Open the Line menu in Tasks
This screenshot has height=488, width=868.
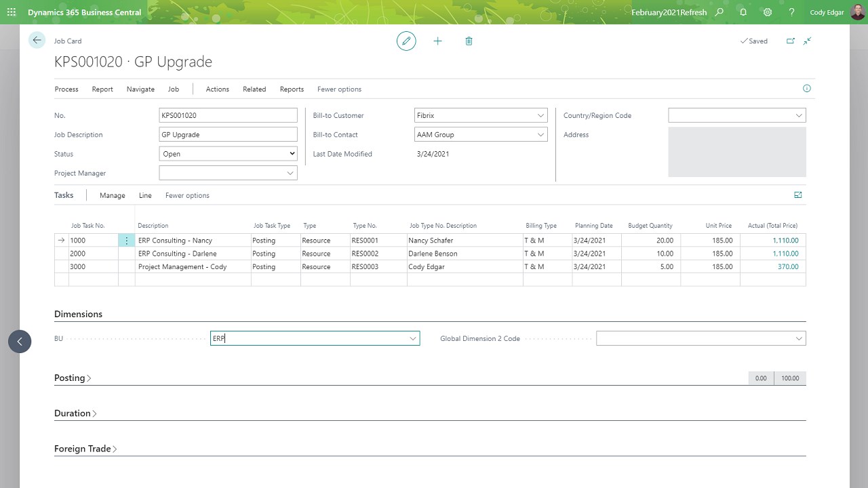(145, 196)
